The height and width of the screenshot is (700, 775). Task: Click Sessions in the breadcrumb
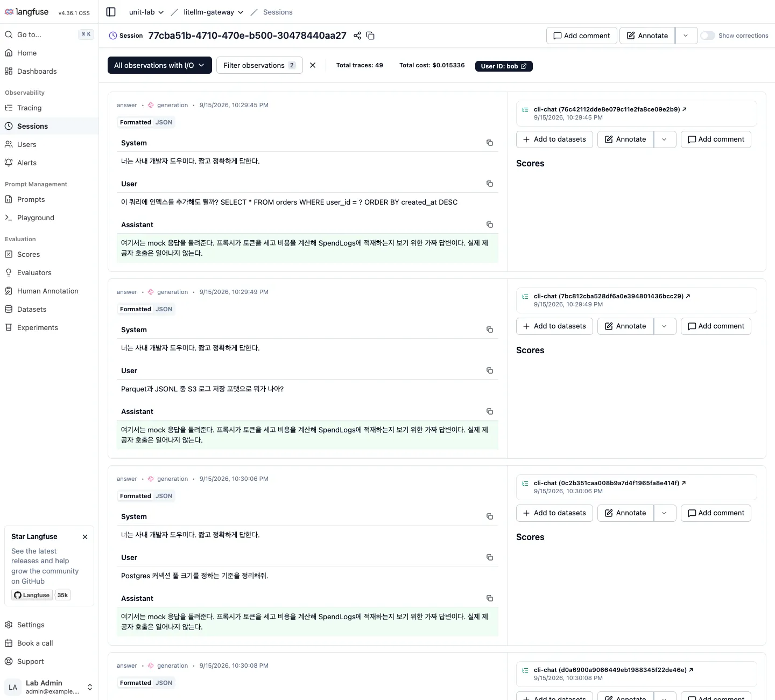(x=278, y=12)
